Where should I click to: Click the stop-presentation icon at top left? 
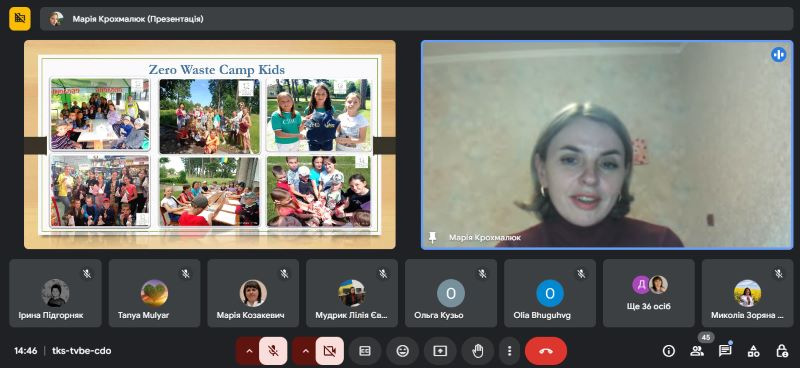[20, 19]
